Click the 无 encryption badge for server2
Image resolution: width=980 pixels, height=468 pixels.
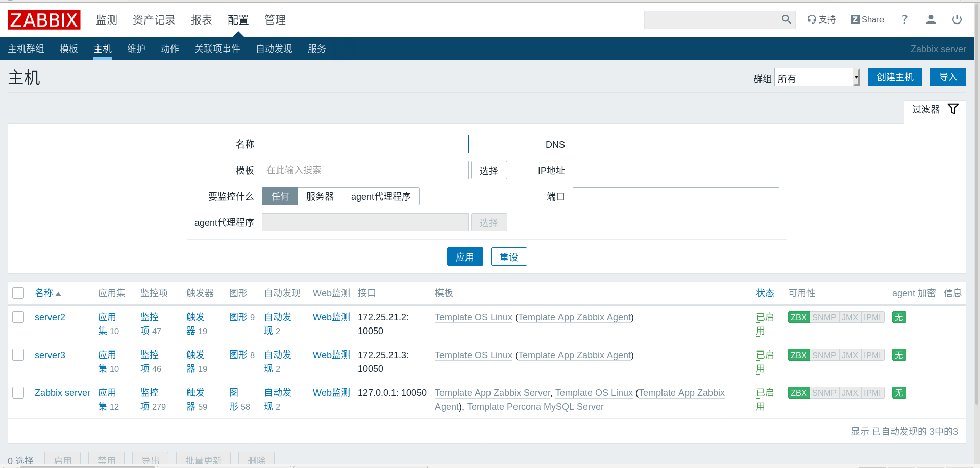pyautogui.click(x=899, y=317)
